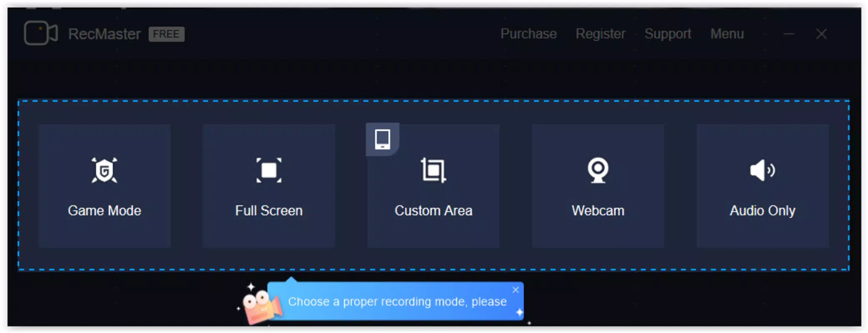Pick the Custom Area recording mode
This screenshot has height=333, width=868.
tap(433, 186)
